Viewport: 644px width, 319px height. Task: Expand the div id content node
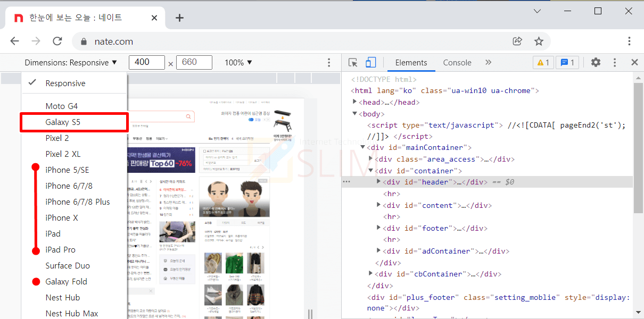click(378, 205)
